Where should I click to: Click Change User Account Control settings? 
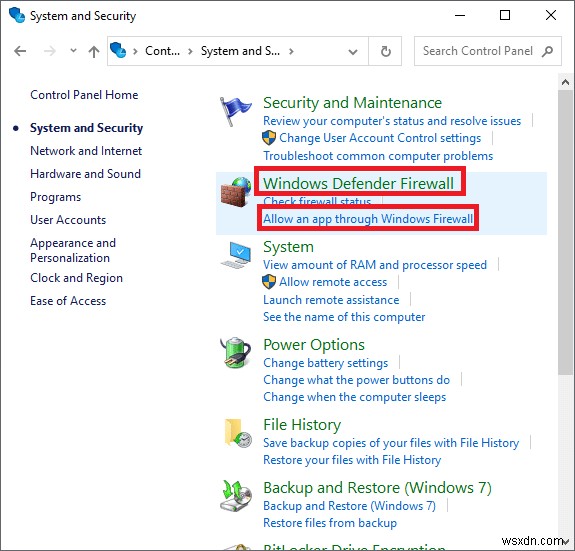click(380, 138)
